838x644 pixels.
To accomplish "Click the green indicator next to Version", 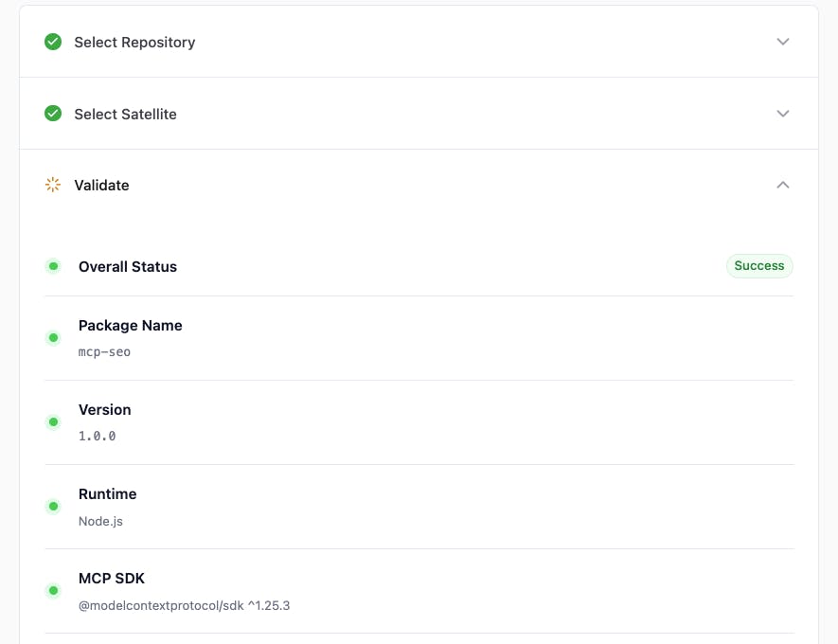I will tap(53, 421).
